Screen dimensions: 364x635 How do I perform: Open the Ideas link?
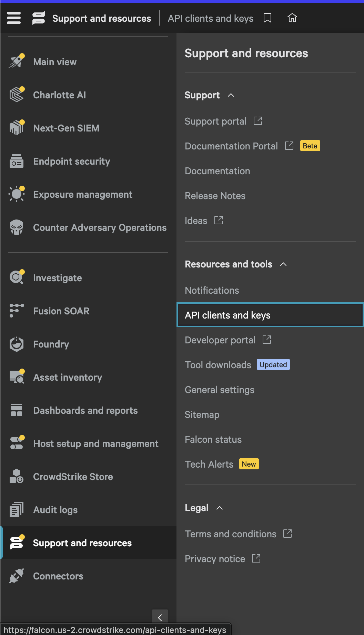click(x=196, y=221)
